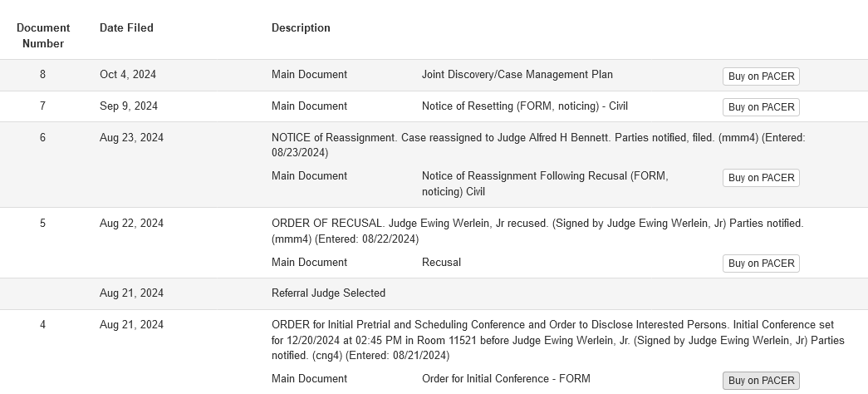
Task: Select document number 7 cell
Action: click(x=42, y=106)
